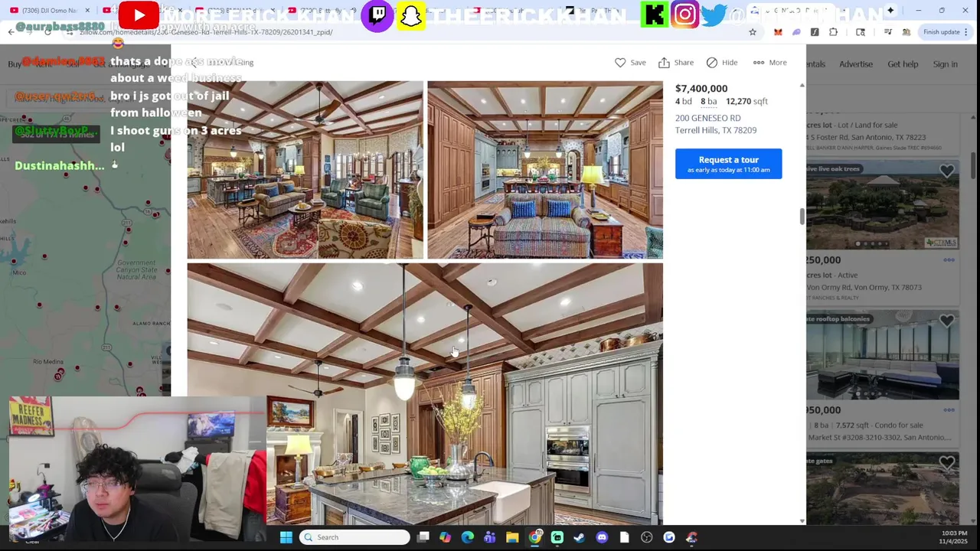Open Microsoft Edge from the taskbar
This screenshot has width=980, height=551.
tap(468, 537)
